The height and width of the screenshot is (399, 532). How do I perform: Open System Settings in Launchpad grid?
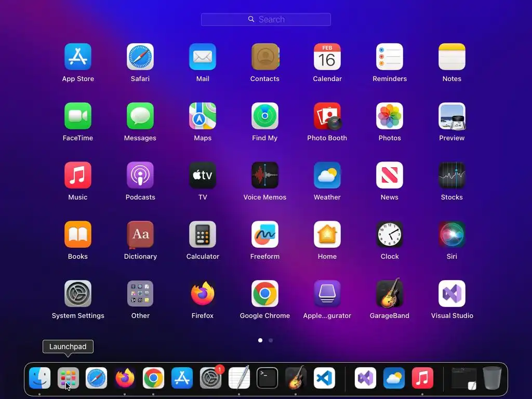78,294
